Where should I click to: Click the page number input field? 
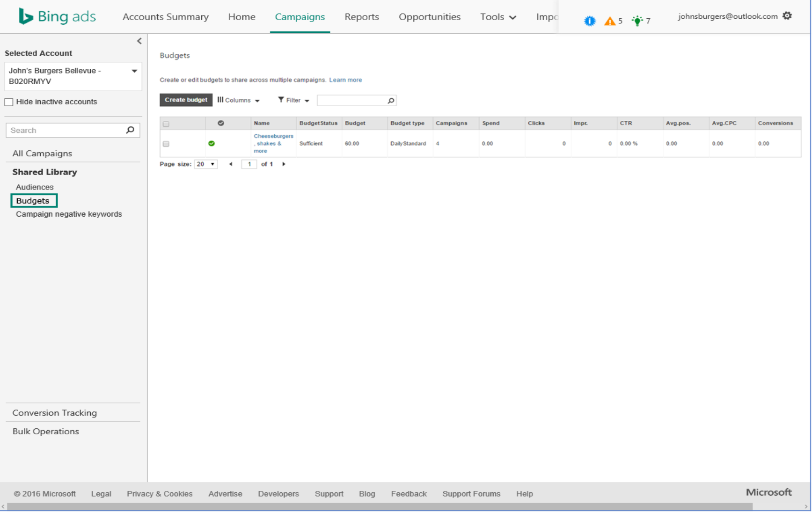(x=249, y=164)
